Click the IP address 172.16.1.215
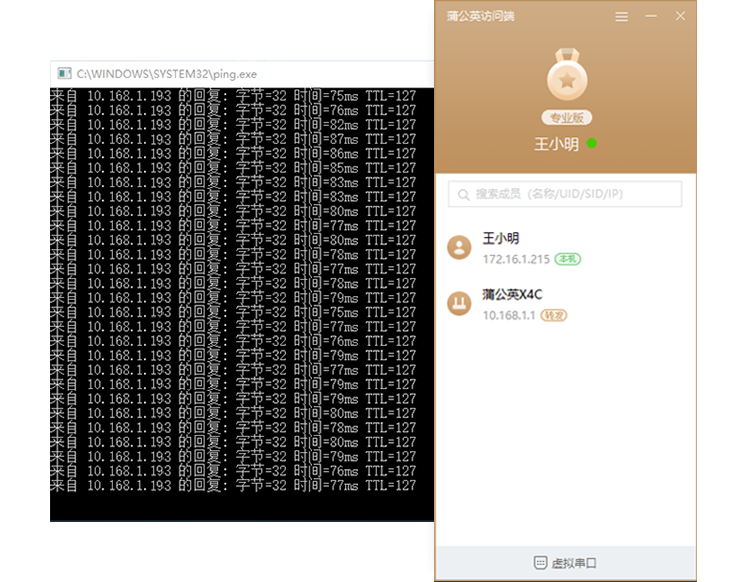 point(516,259)
